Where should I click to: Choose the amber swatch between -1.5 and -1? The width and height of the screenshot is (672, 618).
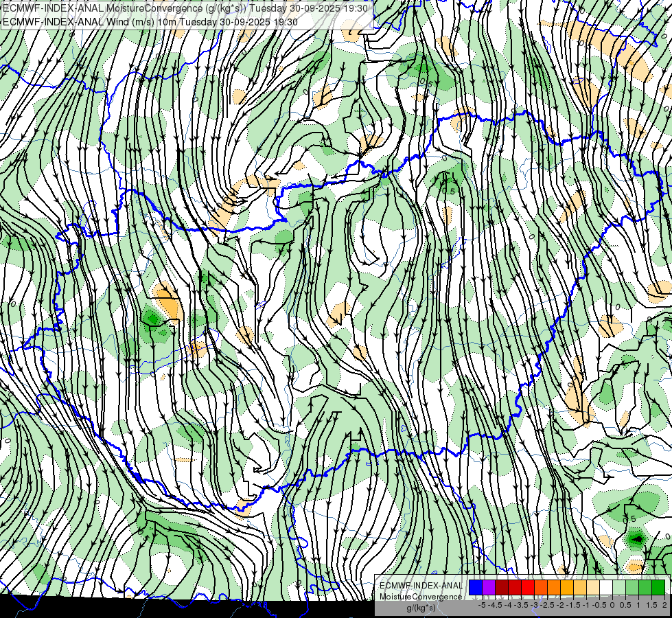(567, 588)
